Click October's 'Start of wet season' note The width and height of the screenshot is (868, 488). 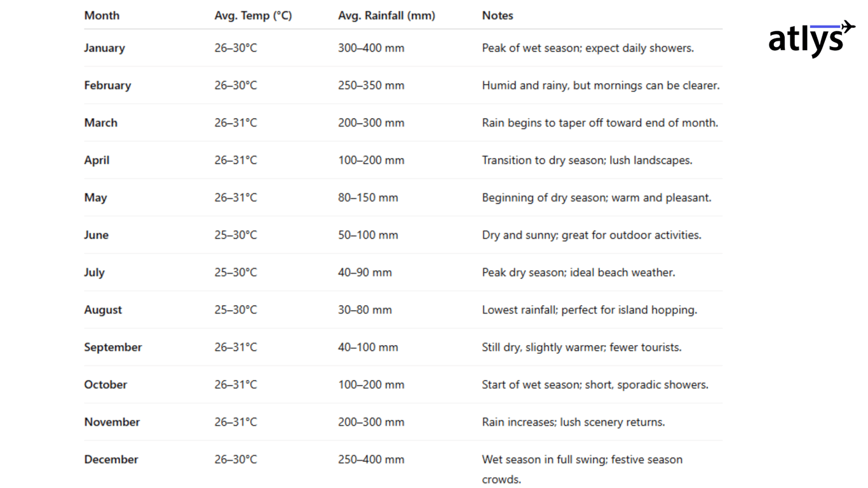pos(595,385)
